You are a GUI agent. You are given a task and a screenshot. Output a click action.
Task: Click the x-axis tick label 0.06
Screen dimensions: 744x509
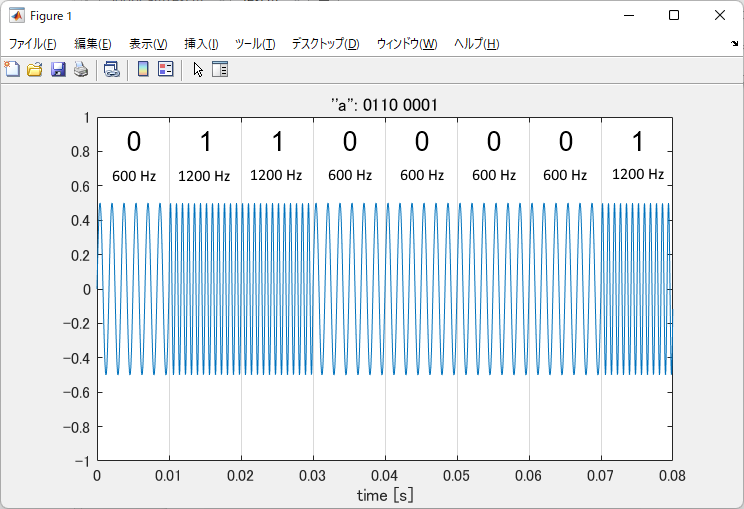[x=529, y=476]
